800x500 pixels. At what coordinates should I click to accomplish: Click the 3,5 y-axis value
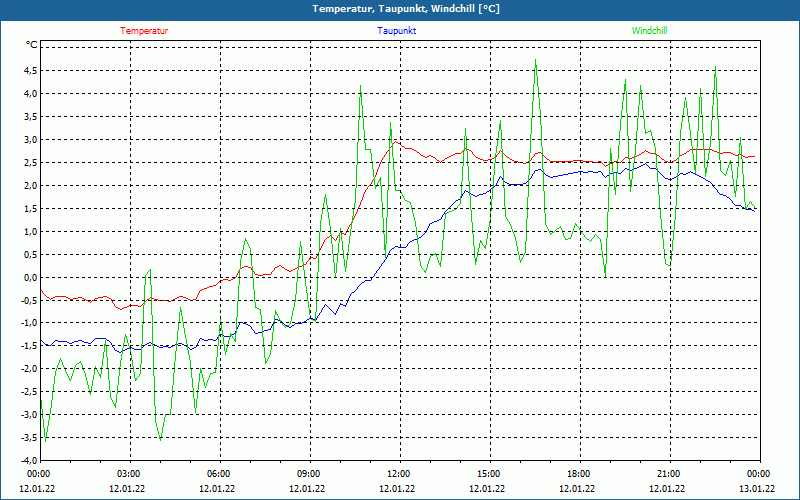click(x=31, y=116)
